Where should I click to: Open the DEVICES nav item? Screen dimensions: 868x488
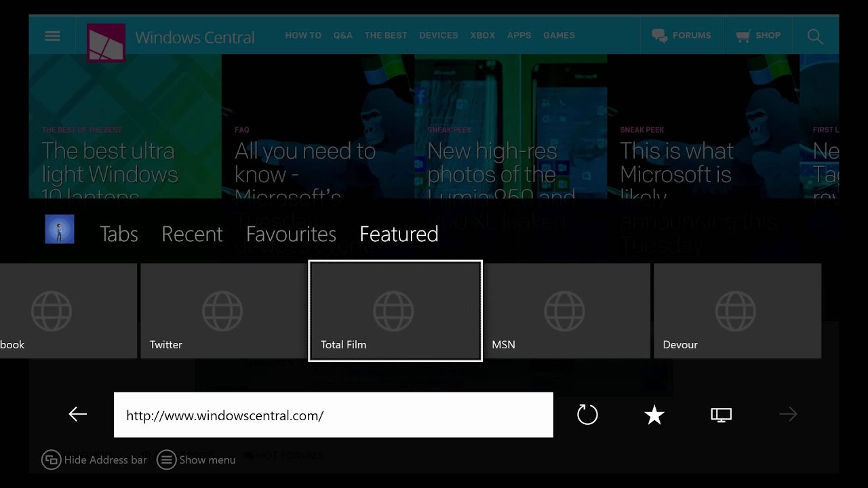click(439, 35)
